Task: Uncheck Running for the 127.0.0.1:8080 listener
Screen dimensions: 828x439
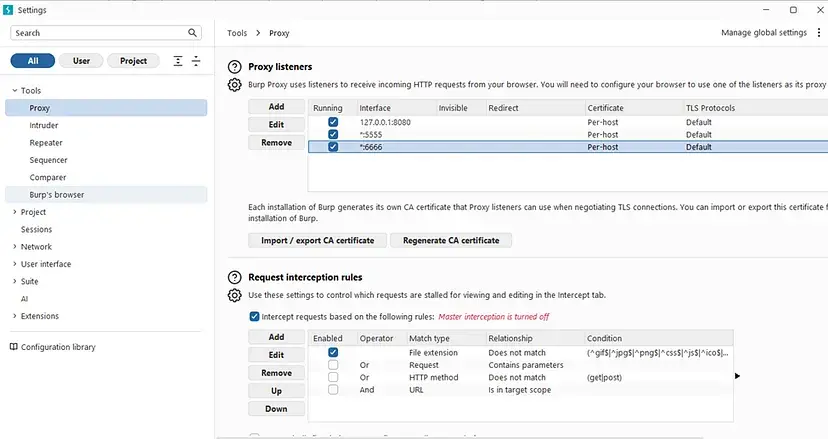Action: (x=333, y=122)
